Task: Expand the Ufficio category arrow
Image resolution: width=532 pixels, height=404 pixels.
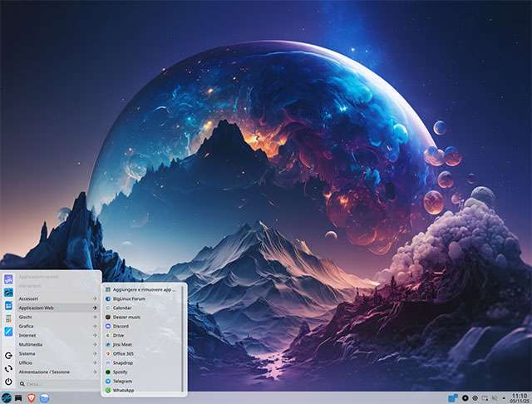Action: [95, 362]
